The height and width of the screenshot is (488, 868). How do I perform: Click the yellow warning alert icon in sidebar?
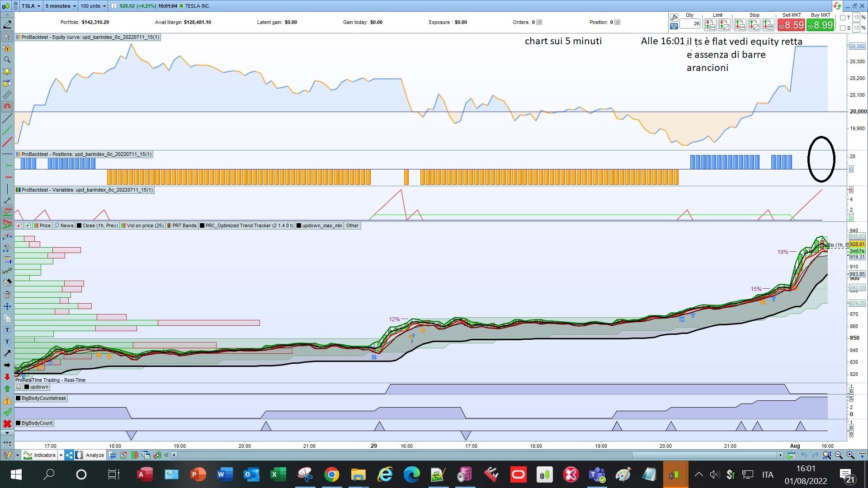tap(7, 401)
